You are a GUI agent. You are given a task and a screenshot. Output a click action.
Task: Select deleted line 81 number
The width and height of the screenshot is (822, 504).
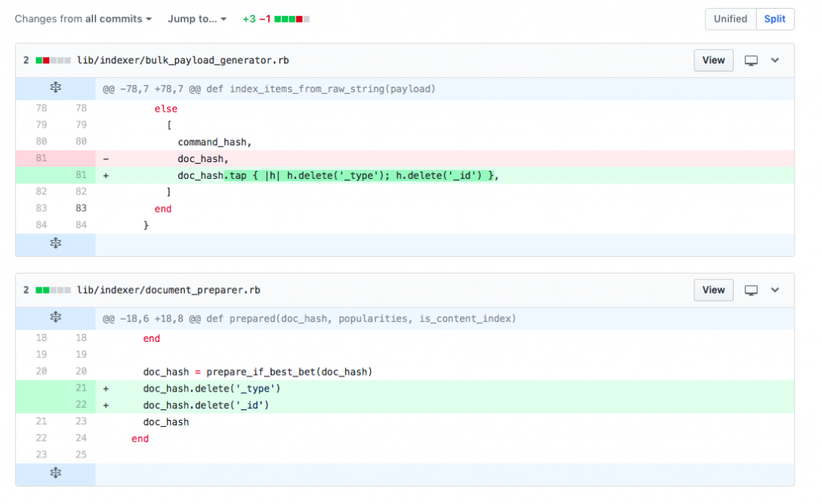click(42, 158)
